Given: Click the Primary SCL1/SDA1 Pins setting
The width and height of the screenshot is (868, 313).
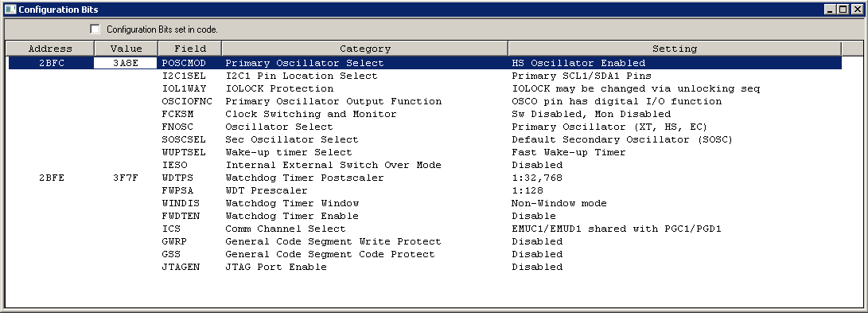Looking at the screenshot, I should point(582,76).
